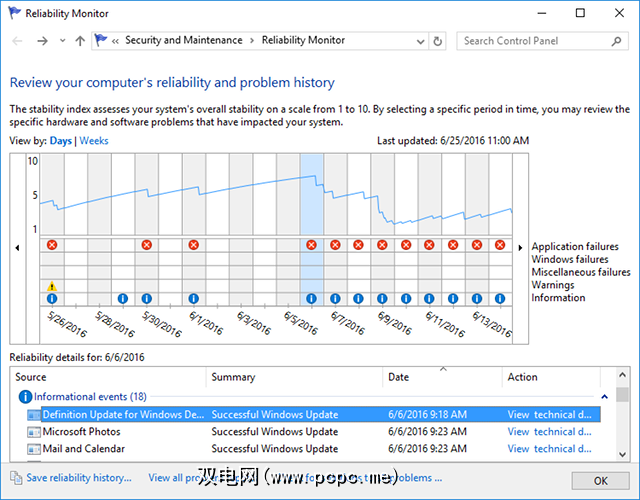Click the refresh button beside the address bar

(x=438, y=41)
